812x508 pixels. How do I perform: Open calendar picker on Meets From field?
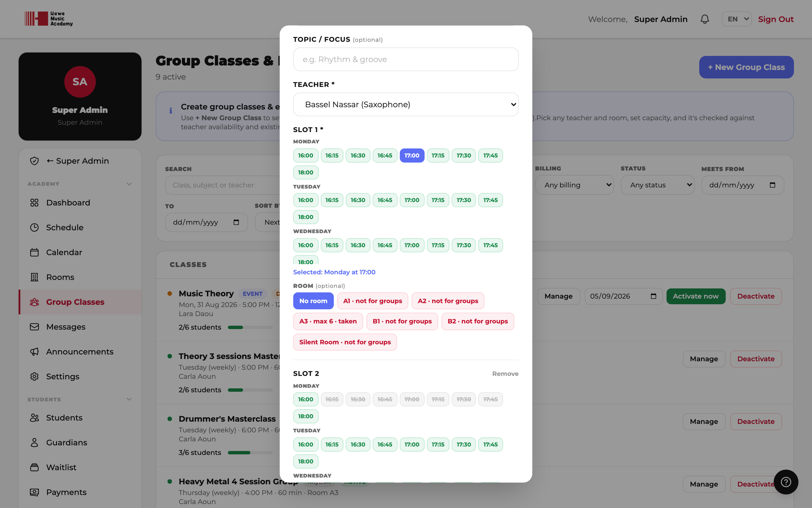[x=773, y=185]
